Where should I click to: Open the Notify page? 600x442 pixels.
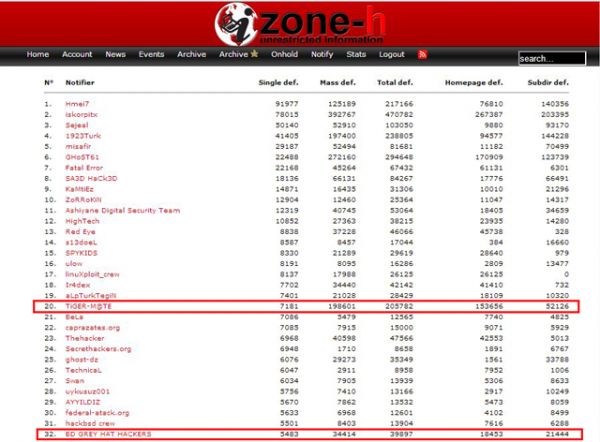click(x=322, y=54)
